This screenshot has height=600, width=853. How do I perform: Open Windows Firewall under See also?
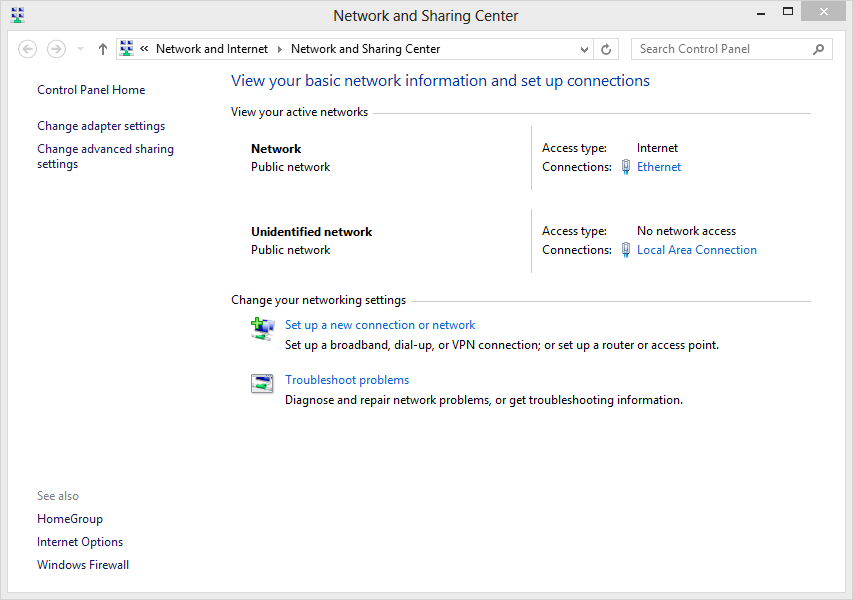point(83,565)
